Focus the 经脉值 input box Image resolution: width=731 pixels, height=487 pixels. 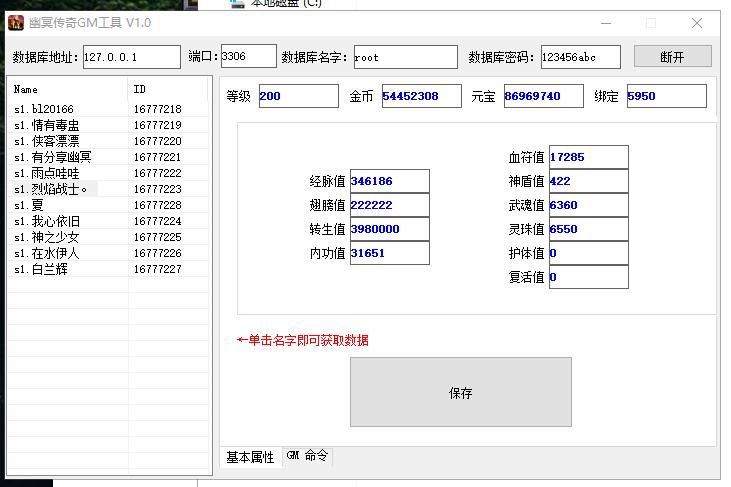tap(389, 181)
